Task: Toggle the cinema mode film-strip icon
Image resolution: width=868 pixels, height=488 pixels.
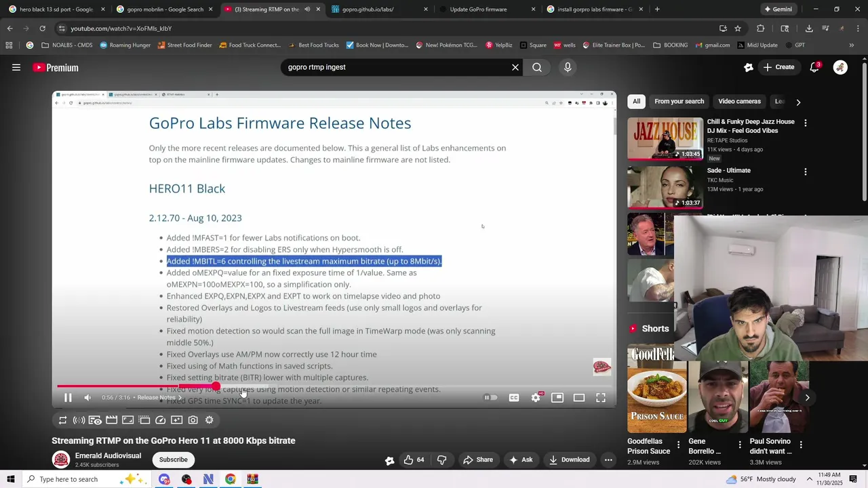Action: pos(111,420)
